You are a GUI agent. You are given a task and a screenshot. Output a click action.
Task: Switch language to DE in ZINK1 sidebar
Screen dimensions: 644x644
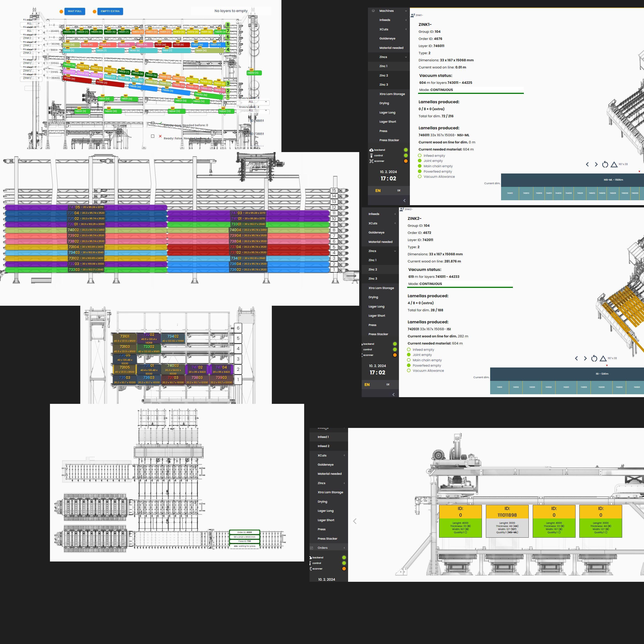(x=399, y=191)
